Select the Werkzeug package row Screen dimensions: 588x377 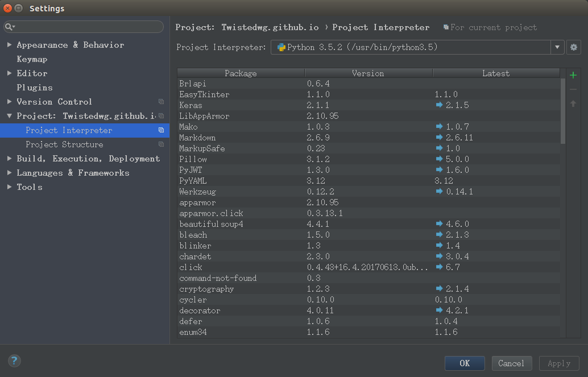pos(368,192)
